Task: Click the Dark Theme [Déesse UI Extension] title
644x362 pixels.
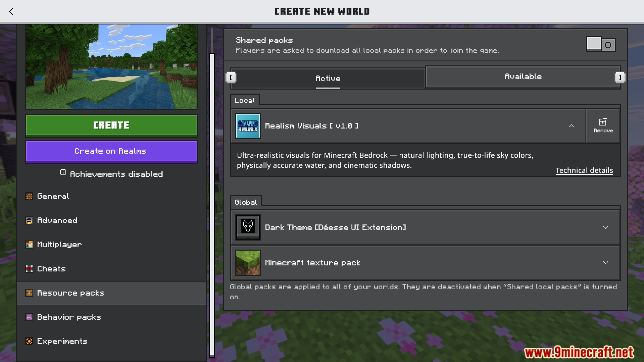Action: 336,227
